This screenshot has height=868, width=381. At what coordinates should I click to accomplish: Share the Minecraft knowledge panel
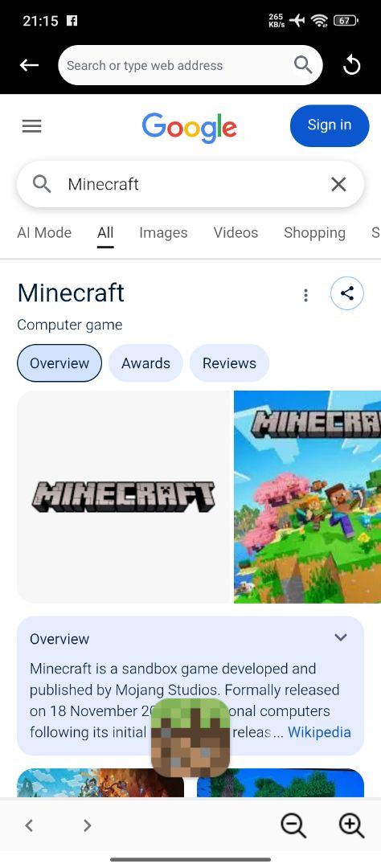pyautogui.click(x=347, y=293)
